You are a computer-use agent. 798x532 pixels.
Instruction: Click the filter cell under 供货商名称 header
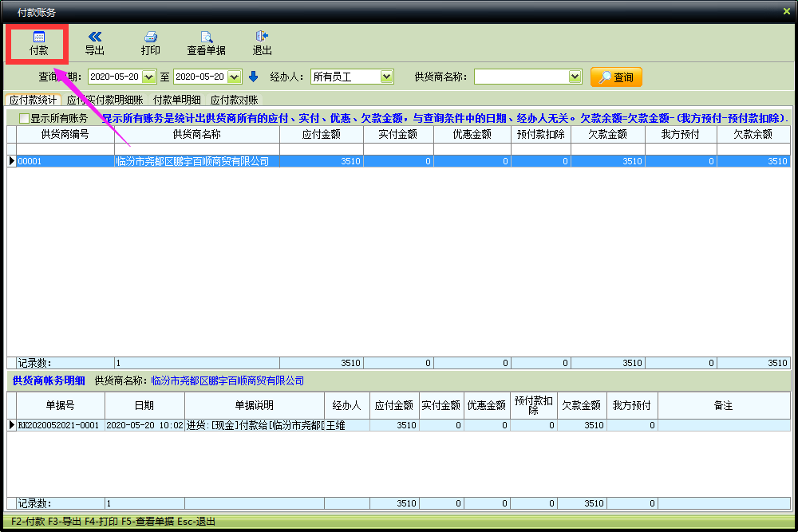click(x=197, y=149)
